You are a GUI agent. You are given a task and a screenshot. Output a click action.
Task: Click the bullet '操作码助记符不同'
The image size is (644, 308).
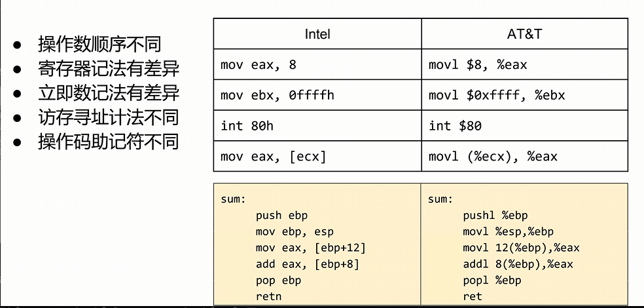coord(109,142)
